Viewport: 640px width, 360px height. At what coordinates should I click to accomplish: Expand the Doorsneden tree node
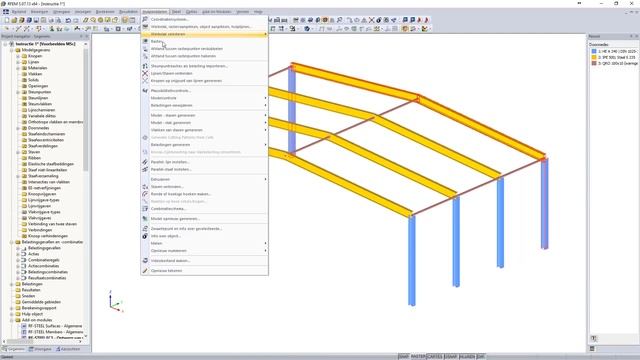click(x=18, y=128)
